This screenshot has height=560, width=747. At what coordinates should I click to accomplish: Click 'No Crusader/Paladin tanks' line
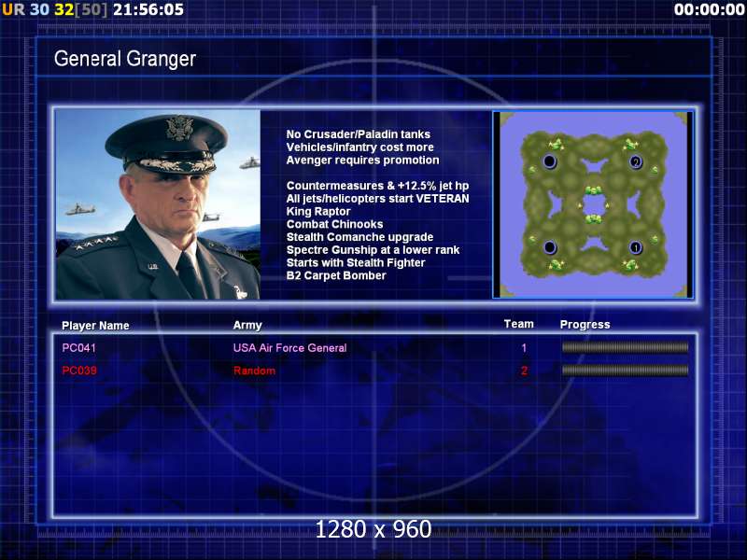359,134
